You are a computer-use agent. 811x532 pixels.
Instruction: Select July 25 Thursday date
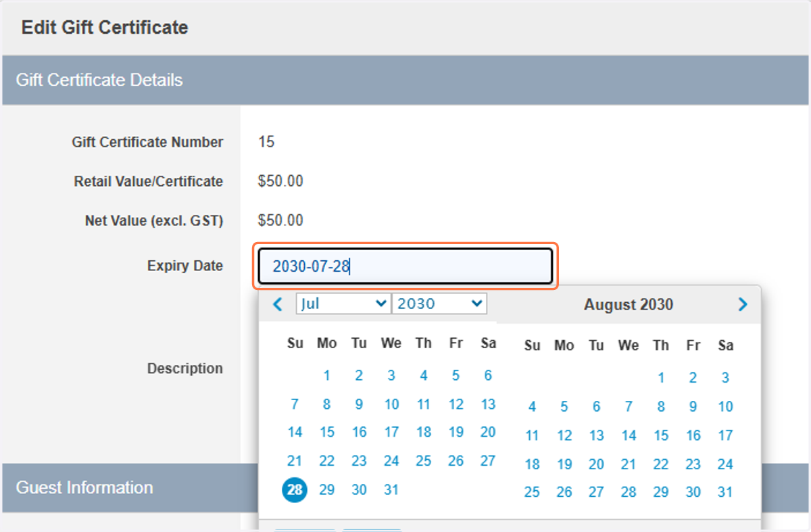424,460
